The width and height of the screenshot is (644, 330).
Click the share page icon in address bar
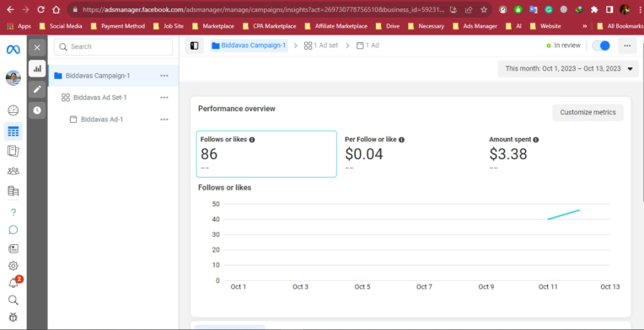tap(469, 9)
